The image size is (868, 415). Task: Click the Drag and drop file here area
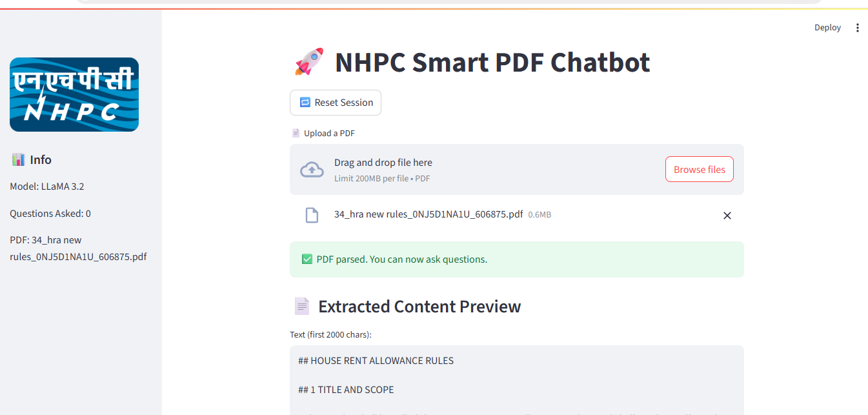(x=517, y=169)
